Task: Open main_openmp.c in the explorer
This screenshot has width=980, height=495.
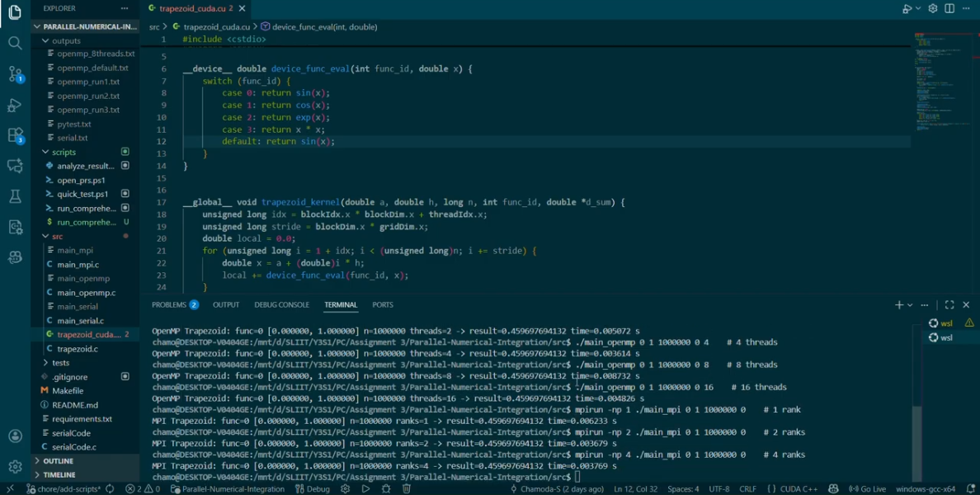Action: point(86,292)
